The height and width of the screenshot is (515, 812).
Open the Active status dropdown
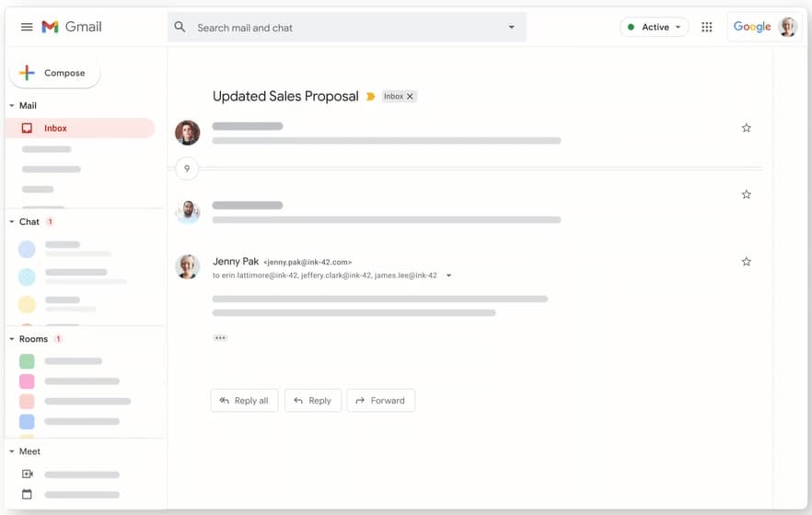654,27
